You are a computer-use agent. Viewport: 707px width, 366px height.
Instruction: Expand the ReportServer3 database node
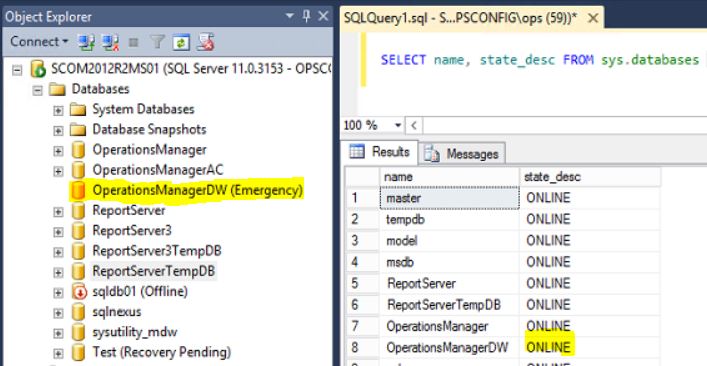click(x=58, y=231)
